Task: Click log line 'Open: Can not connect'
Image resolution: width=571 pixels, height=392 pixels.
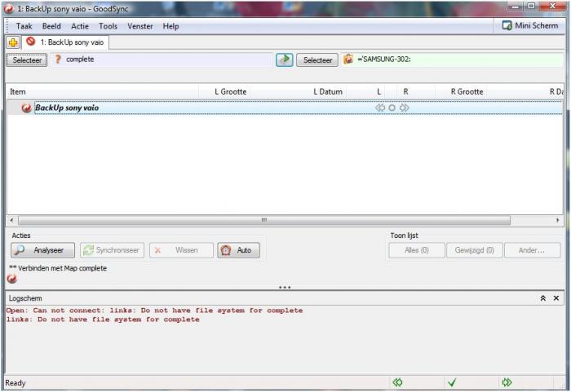Action: pyautogui.click(x=154, y=311)
